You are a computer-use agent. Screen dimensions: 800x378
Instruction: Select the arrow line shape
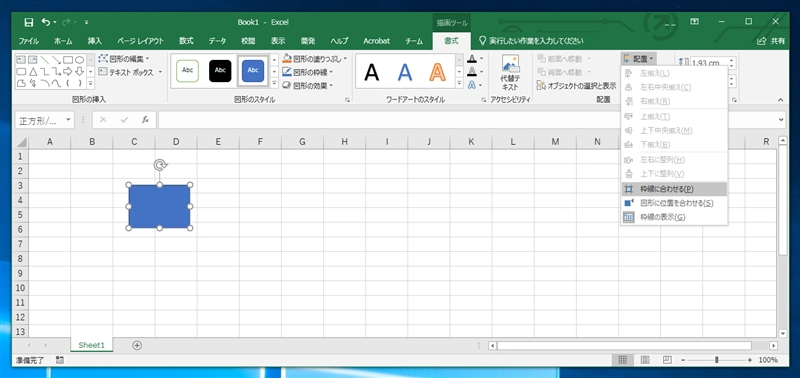56,59
